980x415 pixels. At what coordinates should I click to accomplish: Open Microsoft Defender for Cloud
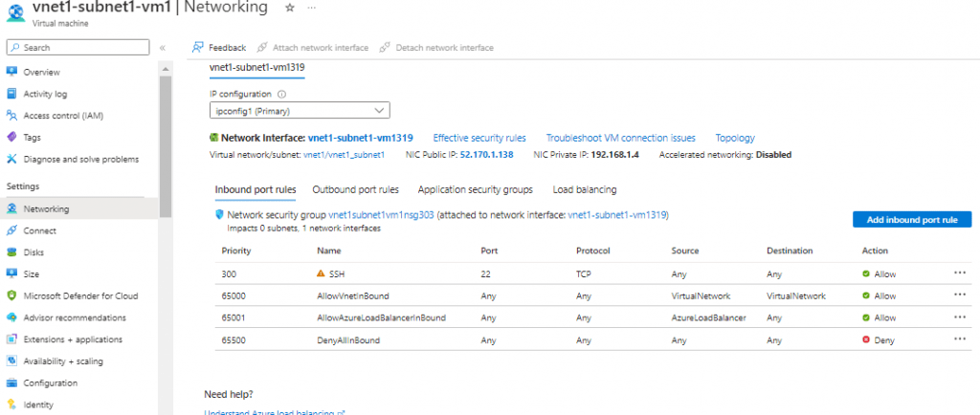(x=80, y=296)
